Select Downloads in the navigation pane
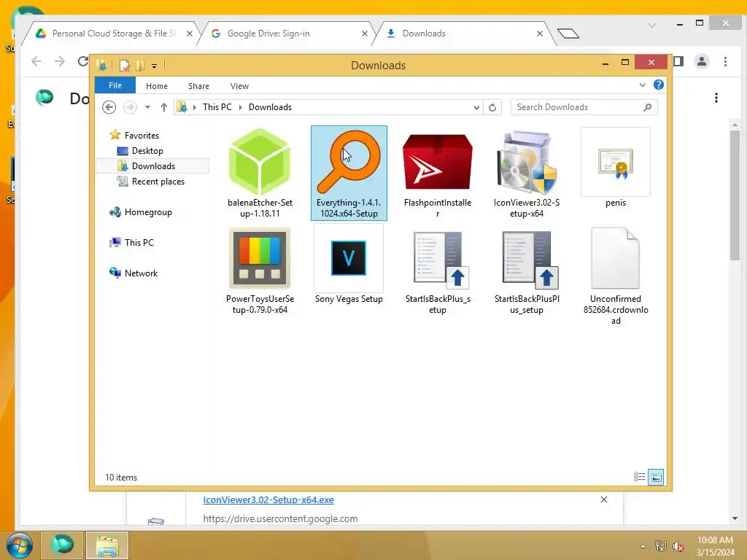This screenshot has height=560, width=747. click(153, 166)
